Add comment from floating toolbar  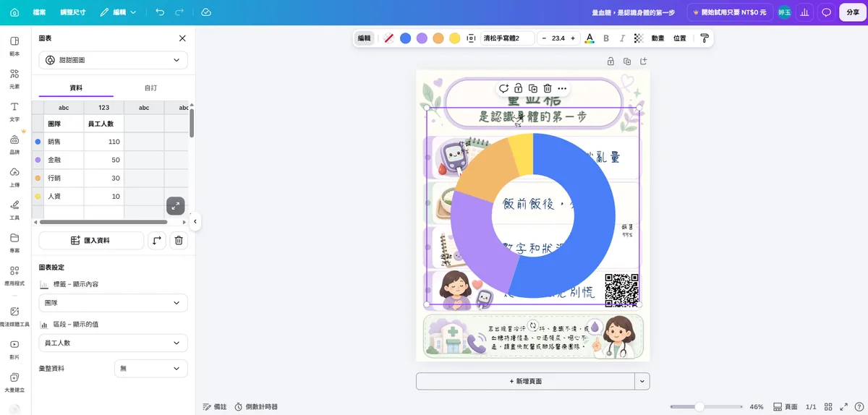click(503, 88)
